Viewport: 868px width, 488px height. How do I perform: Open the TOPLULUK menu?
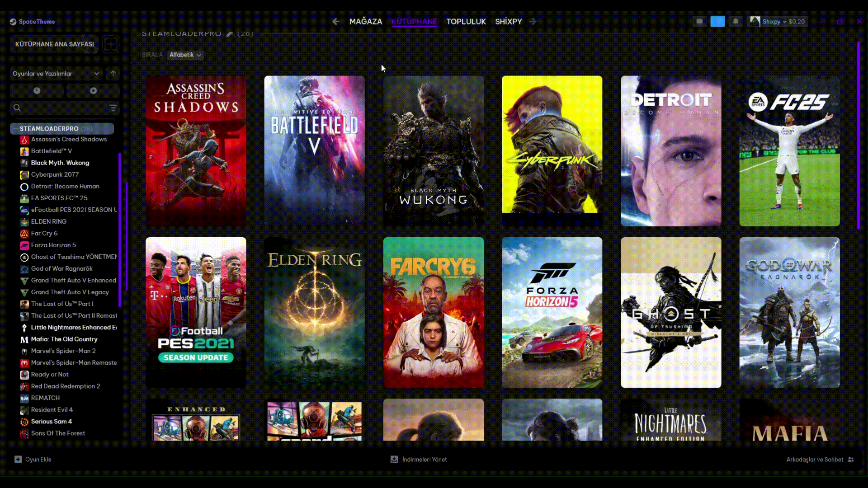466,21
